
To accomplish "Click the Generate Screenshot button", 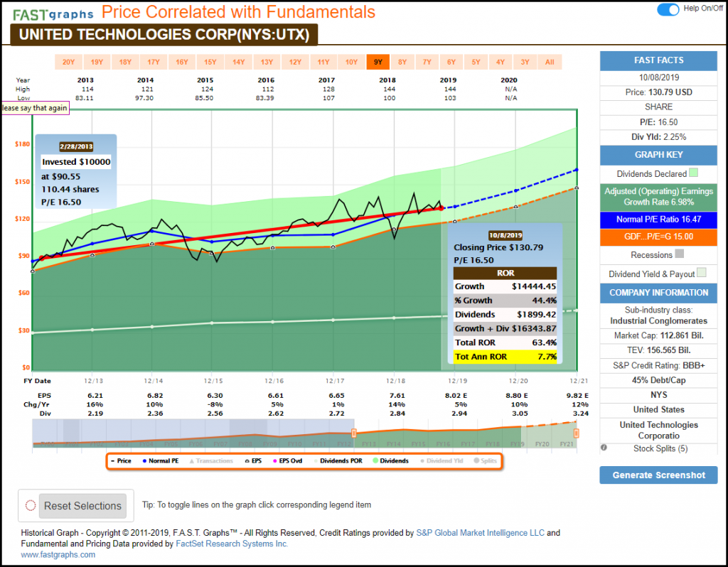I will click(658, 475).
